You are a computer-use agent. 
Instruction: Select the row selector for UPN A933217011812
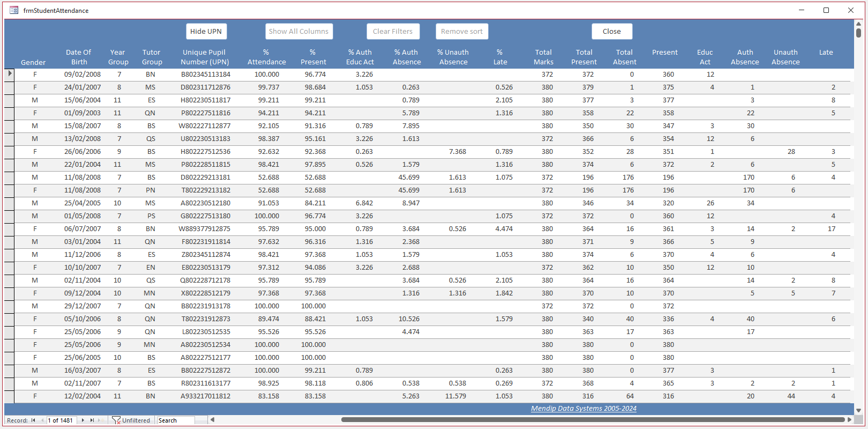pyautogui.click(x=9, y=396)
